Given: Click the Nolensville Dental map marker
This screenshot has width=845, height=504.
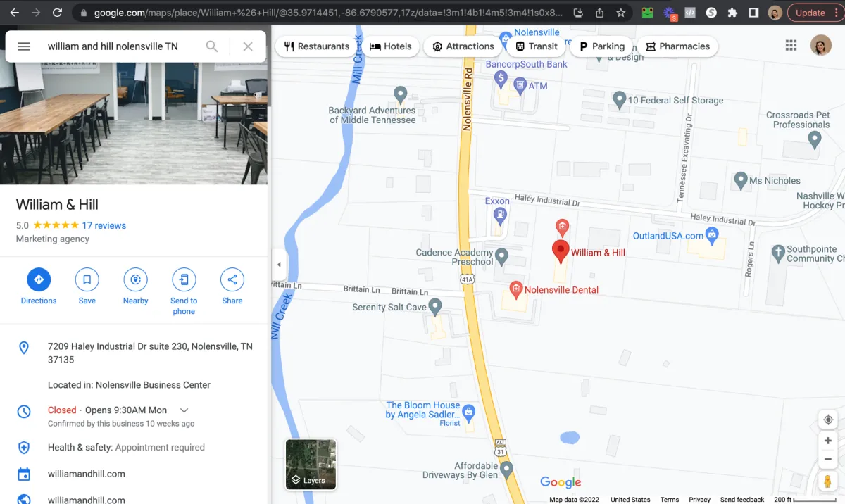Looking at the screenshot, I should point(516,289).
